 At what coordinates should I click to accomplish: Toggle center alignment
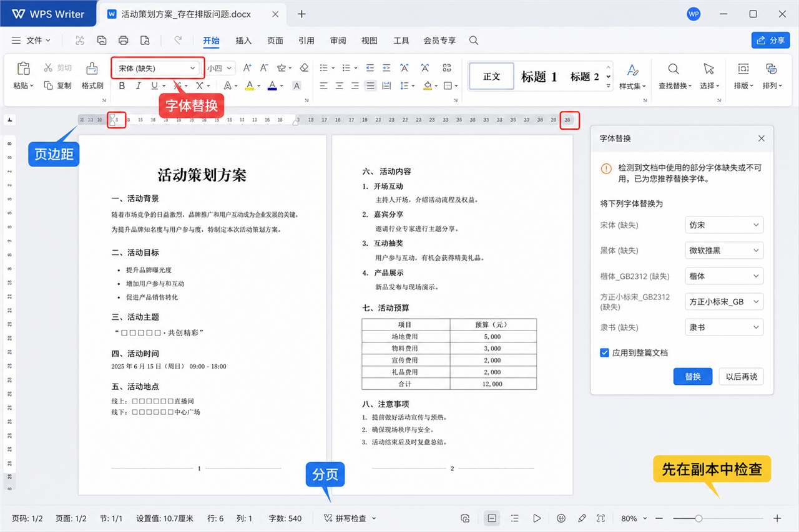[x=340, y=85]
